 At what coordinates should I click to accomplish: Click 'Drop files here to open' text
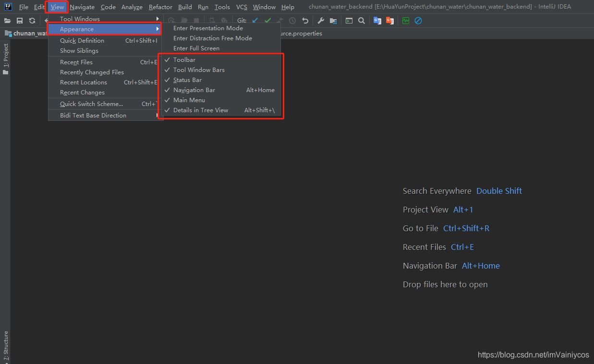(445, 284)
